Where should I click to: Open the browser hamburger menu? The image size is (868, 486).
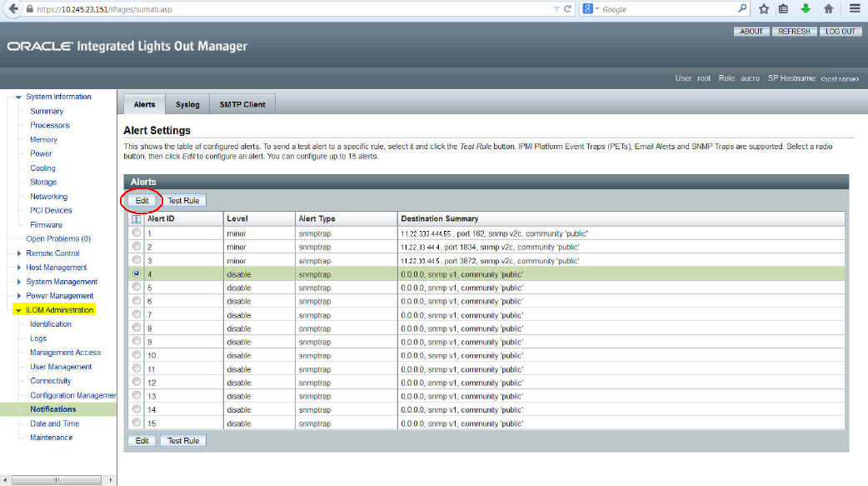[x=855, y=9]
